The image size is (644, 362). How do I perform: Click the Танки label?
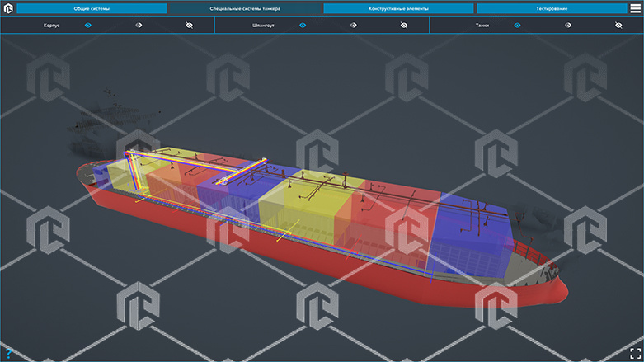(x=482, y=26)
